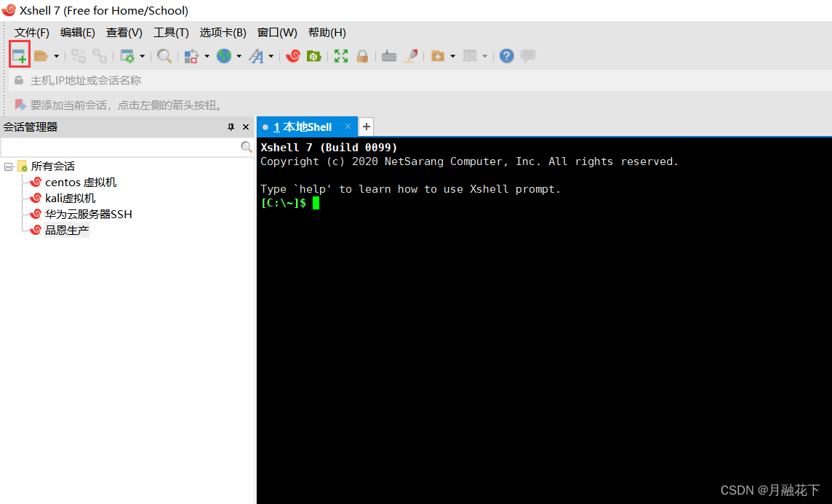The width and height of the screenshot is (832, 504).
Task: Click the session manager search field
Action: coord(120,147)
